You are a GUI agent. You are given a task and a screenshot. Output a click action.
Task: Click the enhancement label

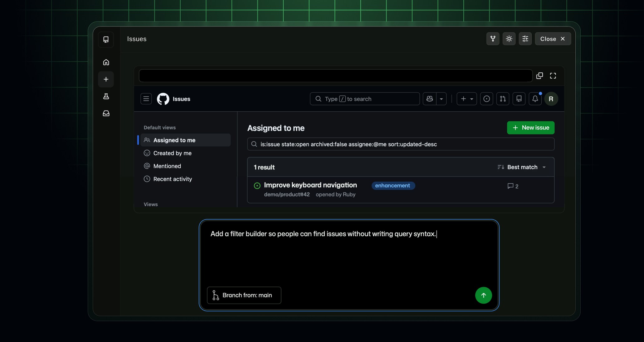point(393,186)
